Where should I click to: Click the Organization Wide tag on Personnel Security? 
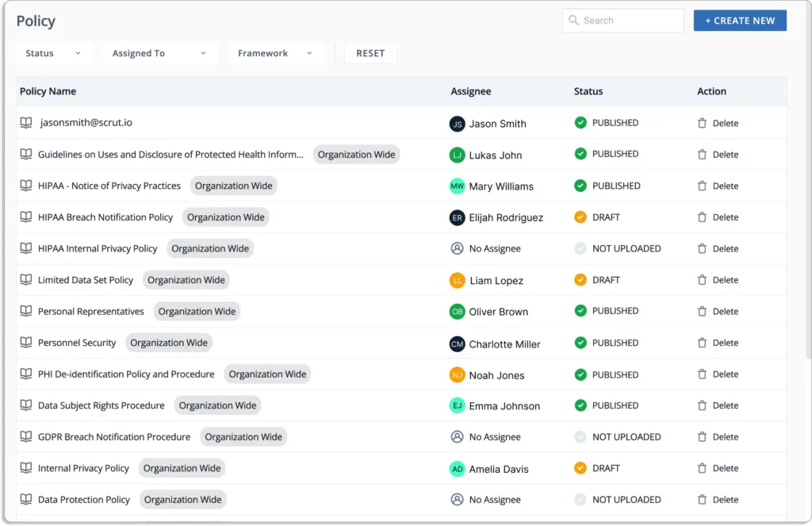pyautogui.click(x=169, y=343)
